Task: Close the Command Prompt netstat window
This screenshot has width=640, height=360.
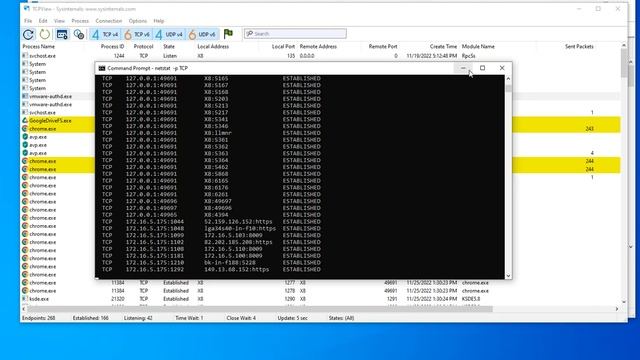Action: point(502,68)
